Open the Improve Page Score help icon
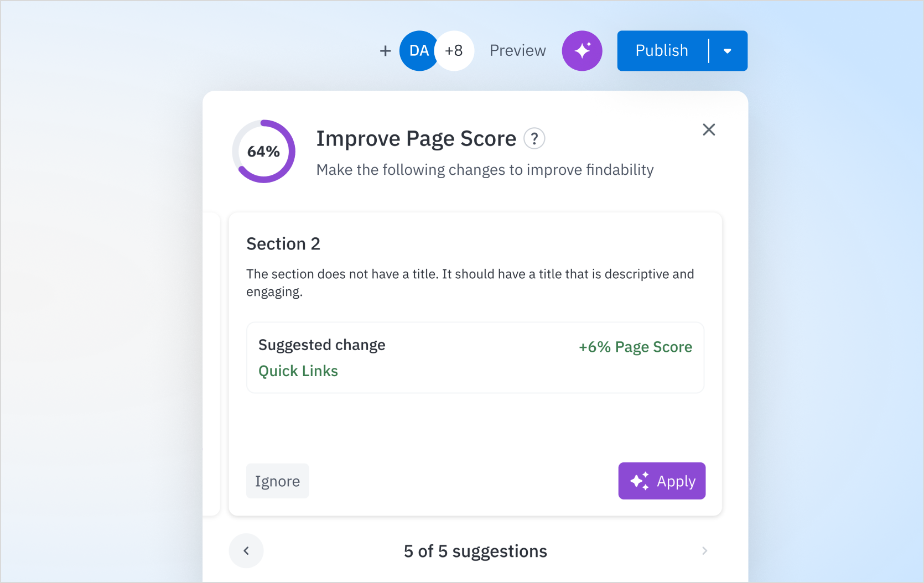This screenshot has width=924, height=583. click(x=534, y=139)
